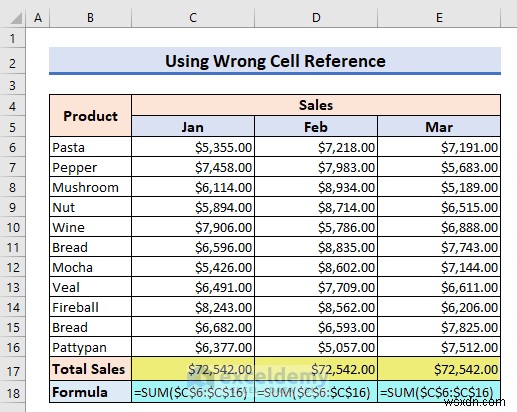Click the Wine product cell
Screen dimensions: 517x412
(x=90, y=227)
